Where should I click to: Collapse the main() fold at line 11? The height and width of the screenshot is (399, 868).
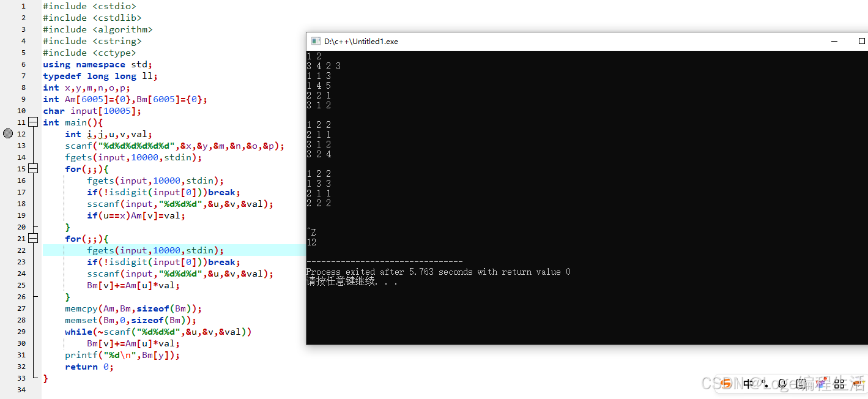point(34,122)
